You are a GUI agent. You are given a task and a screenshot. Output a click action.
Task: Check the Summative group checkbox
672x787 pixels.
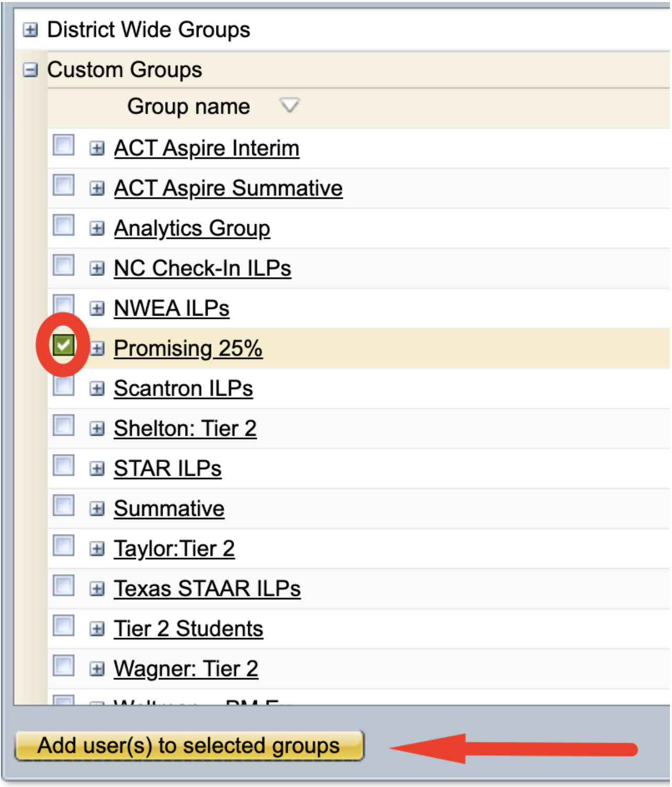click(x=64, y=505)
